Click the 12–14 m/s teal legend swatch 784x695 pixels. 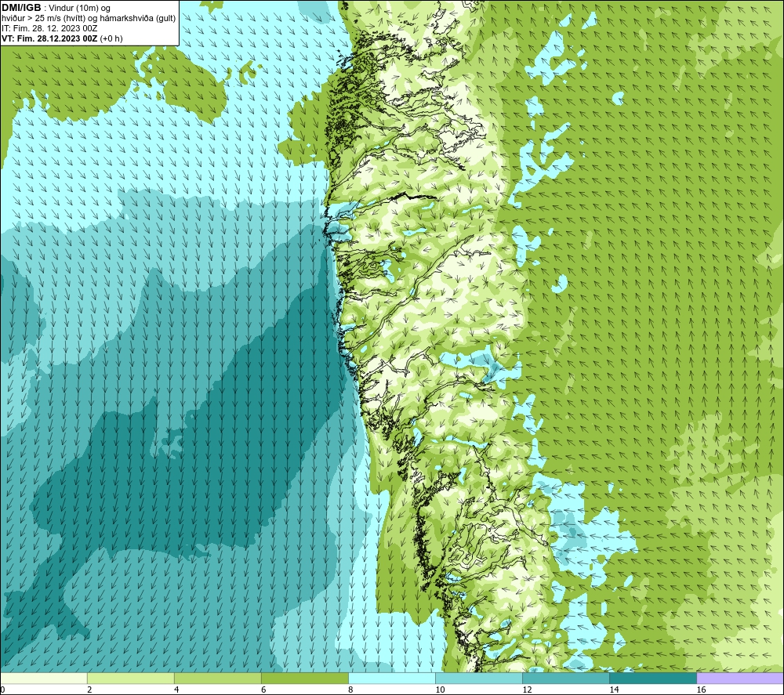pos(566,678)
